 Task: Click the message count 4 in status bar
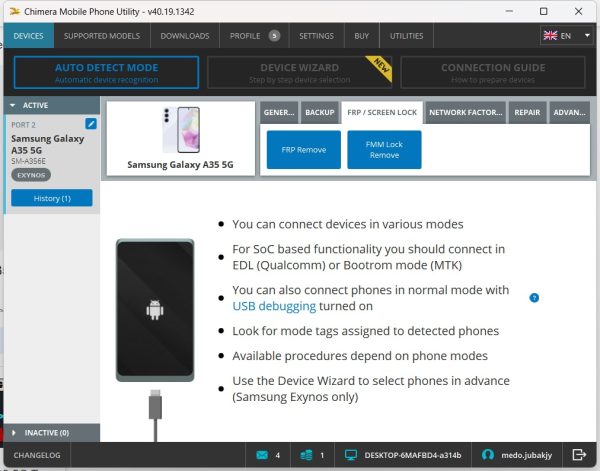(278, 455)
